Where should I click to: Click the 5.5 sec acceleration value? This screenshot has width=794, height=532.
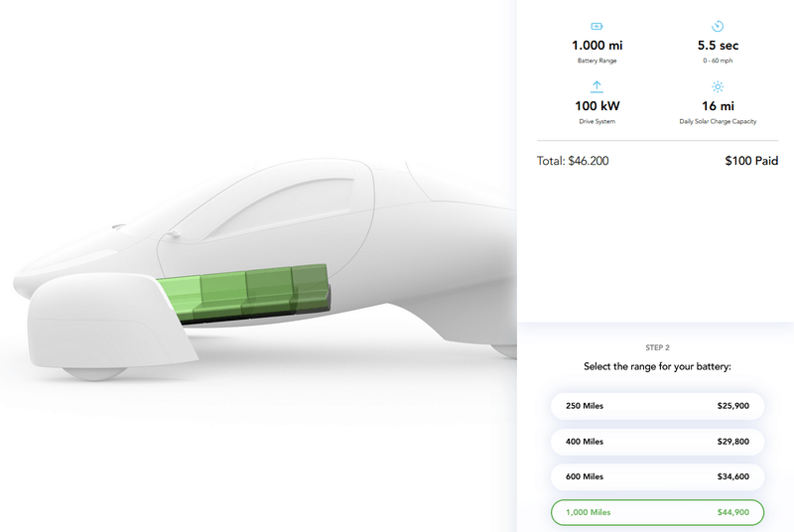[x=718, y=46]
